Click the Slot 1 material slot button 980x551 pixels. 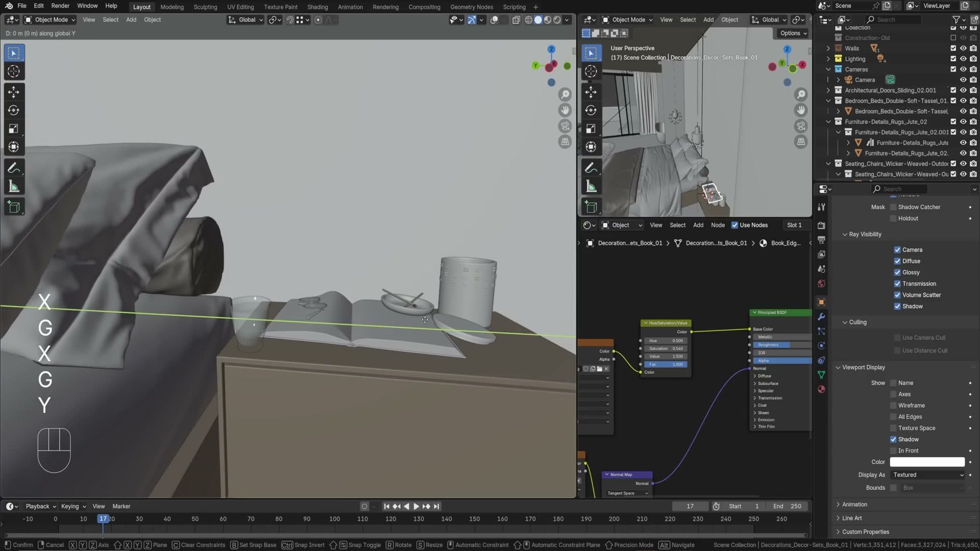click(x=794, y=225)
